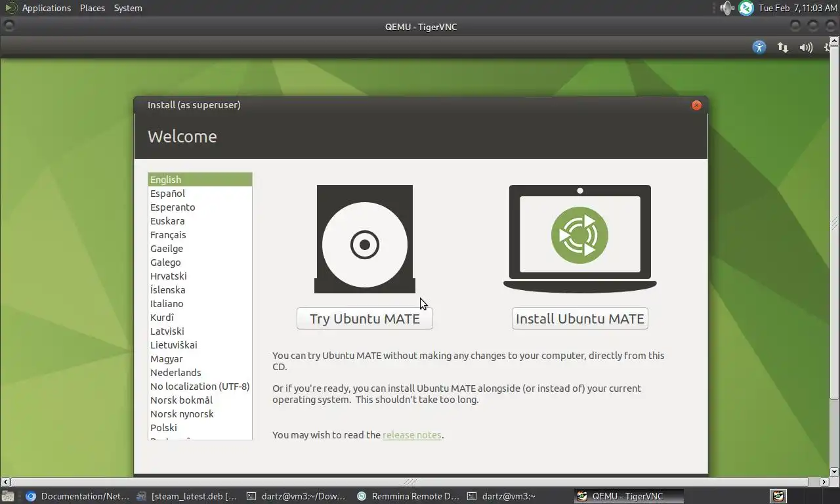
Task: Select Latviski language
Action: click(x=200, y=331)
